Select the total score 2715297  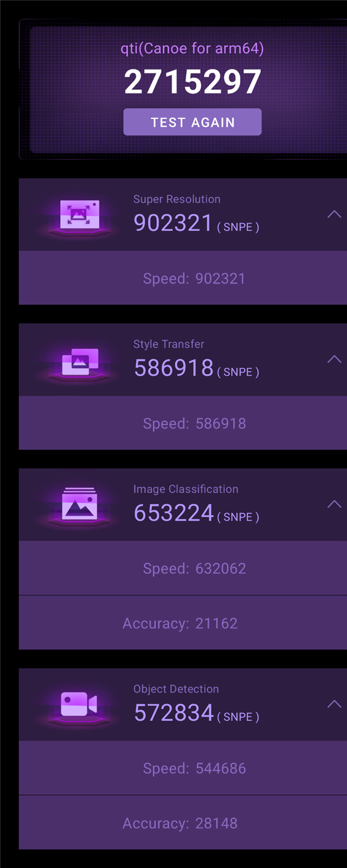(193, 82)
